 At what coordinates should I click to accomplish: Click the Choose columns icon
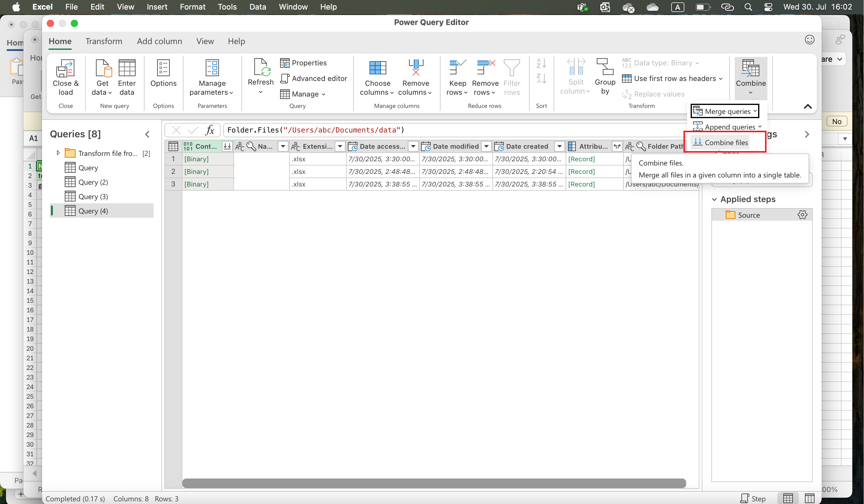(x=378, y=67)
